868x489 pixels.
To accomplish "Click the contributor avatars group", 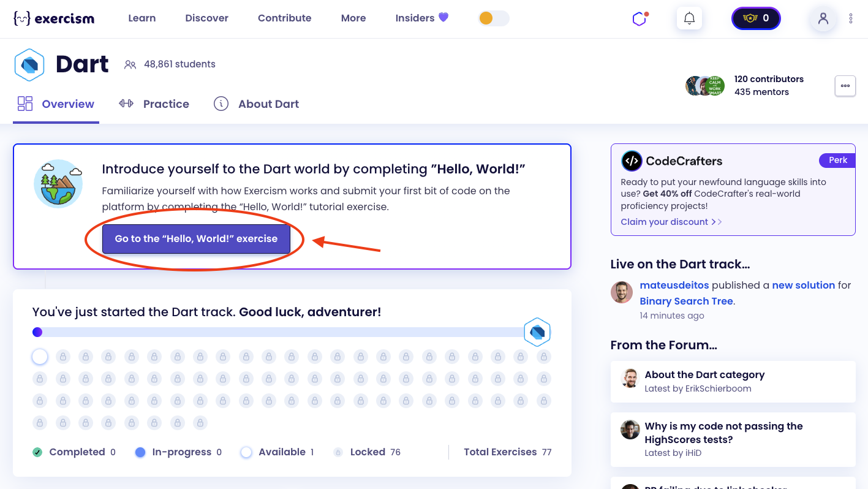I will [x=705, y=86].
